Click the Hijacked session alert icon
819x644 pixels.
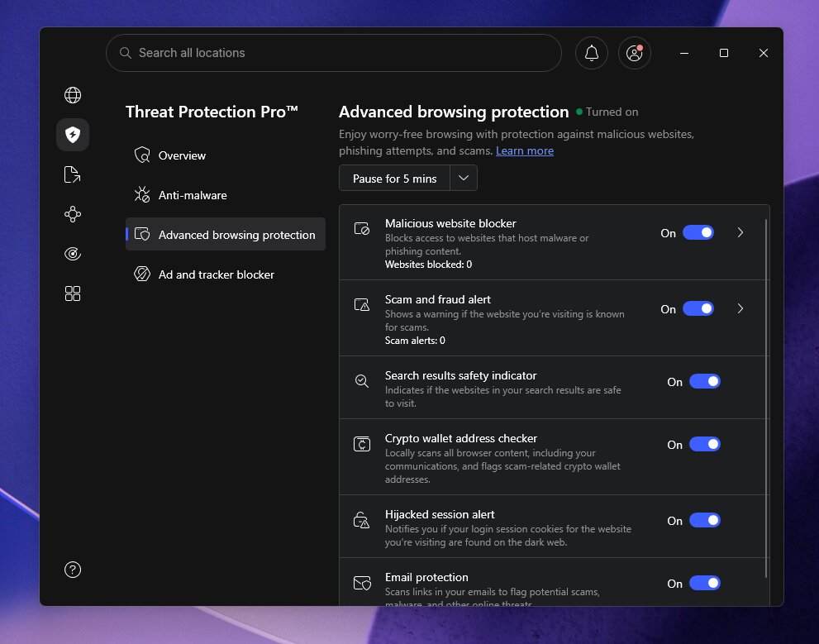click(362, 520)
